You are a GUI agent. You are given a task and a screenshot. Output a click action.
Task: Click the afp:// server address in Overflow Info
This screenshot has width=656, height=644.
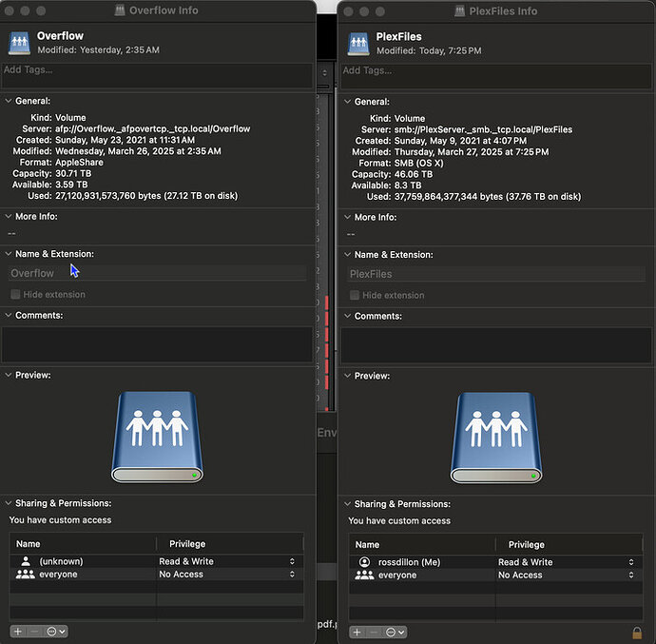153,128
